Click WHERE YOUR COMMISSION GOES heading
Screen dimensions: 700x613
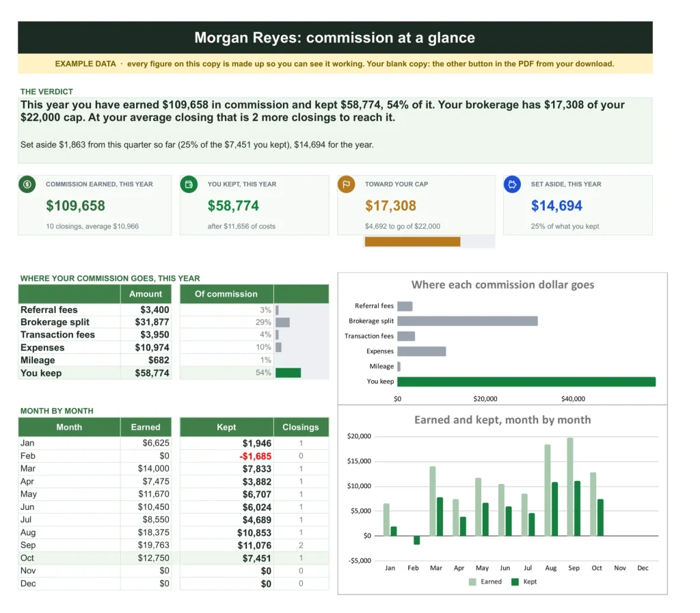coord(110,278)
